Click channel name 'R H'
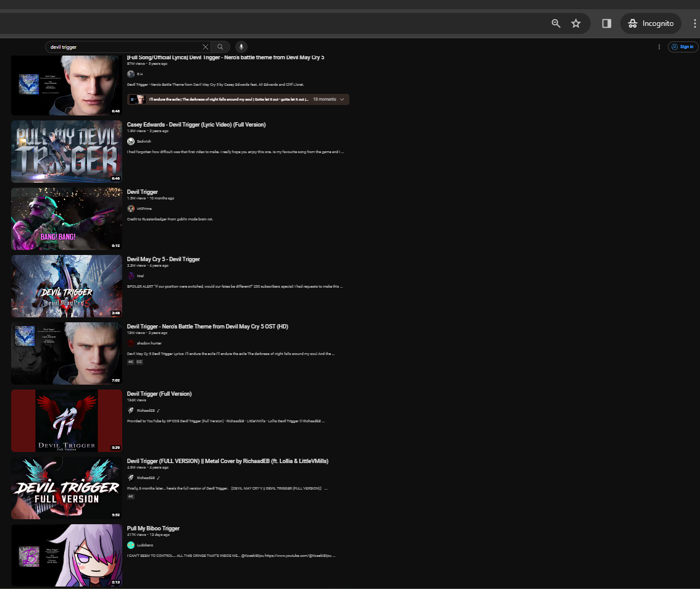 tap(140, 74)
